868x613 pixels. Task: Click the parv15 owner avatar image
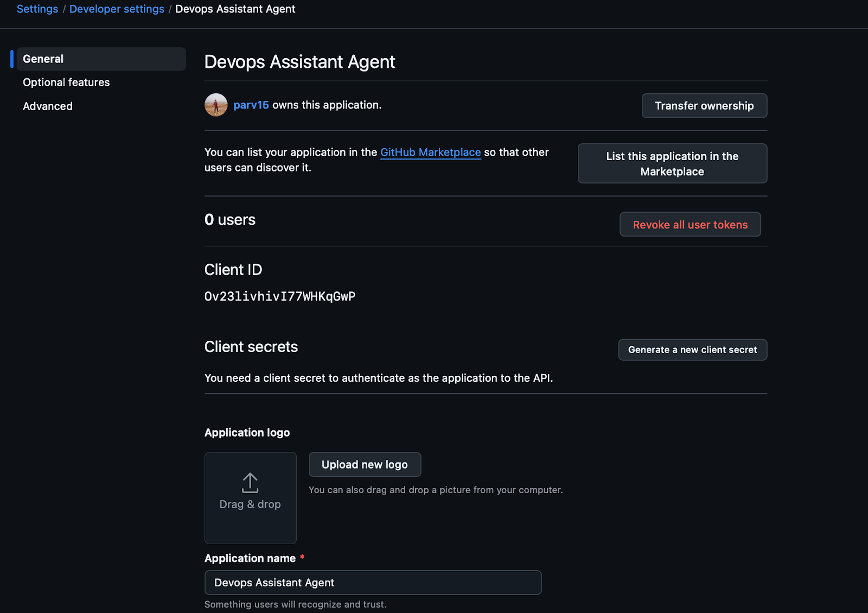click(216, 105)
